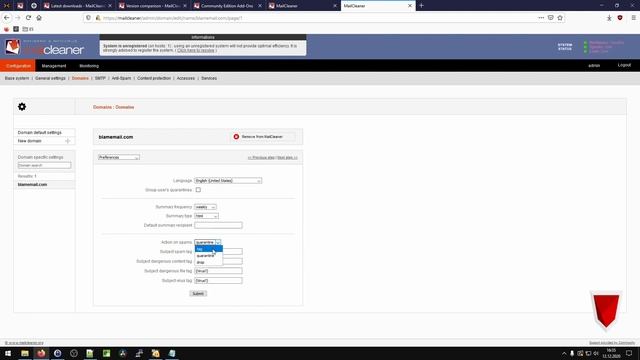
Task: Click the register system link in Informations
Action: pyautogui.click(x=196, y=51)
